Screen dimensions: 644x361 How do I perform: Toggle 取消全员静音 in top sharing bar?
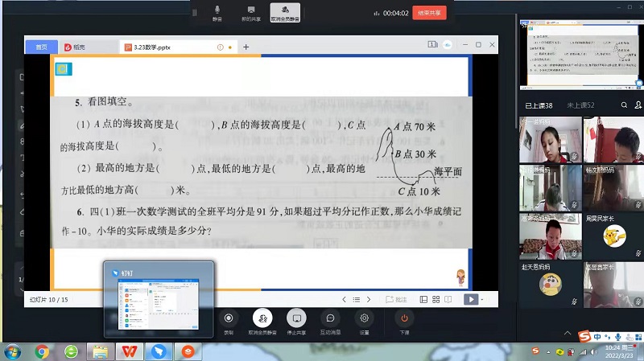click(x=285, y=13)
